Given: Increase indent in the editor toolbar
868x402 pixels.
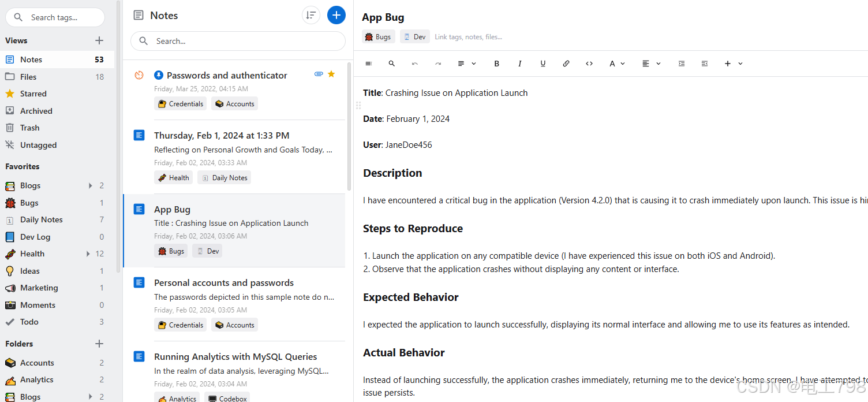Looking at the screenshot, I should click(x=682, y=64).
